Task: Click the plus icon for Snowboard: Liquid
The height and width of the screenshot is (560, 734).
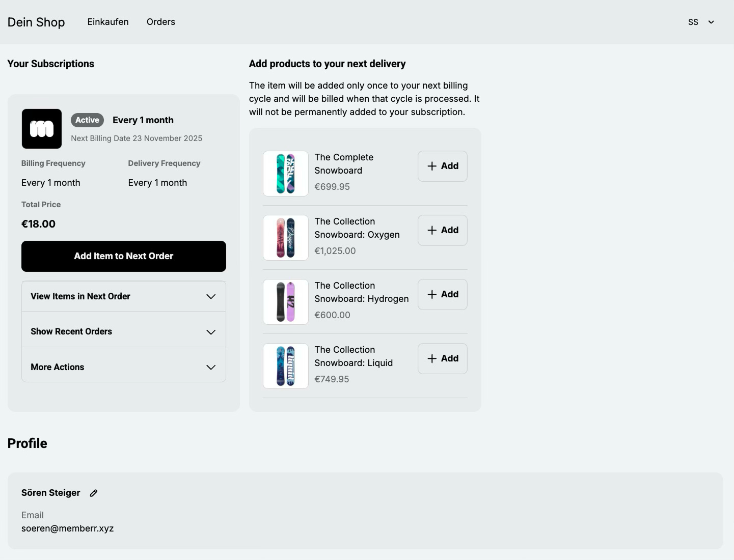Action: pos(432,358)
